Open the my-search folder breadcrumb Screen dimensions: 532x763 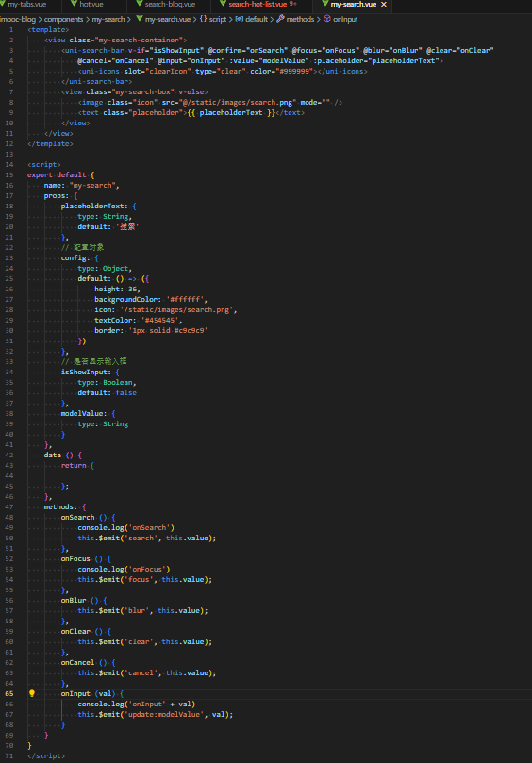[108, 19]
